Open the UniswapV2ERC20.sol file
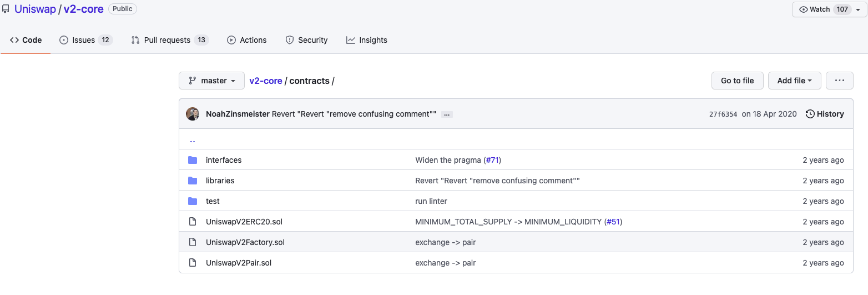 (244, 222)
